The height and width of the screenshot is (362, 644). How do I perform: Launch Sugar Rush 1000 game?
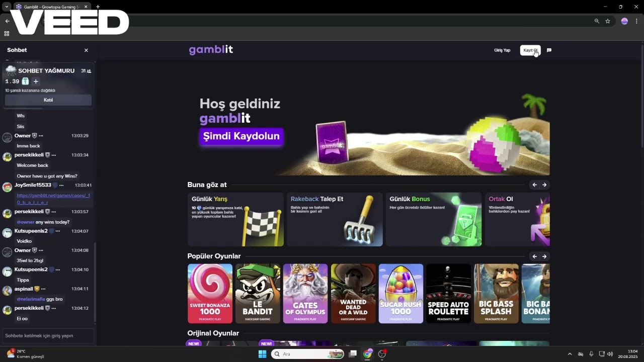click(x=401, y=294)
